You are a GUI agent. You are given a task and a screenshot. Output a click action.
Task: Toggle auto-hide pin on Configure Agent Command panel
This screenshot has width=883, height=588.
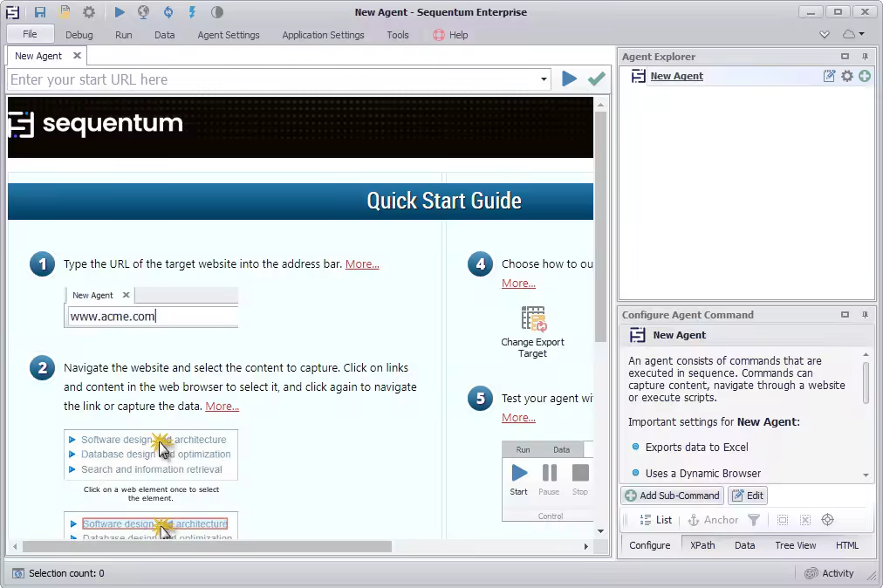pos(865,314)
